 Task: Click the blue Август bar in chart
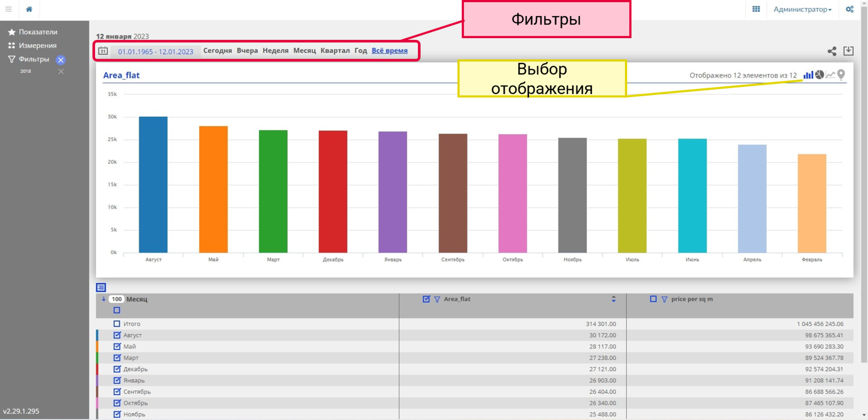[153, 184]
